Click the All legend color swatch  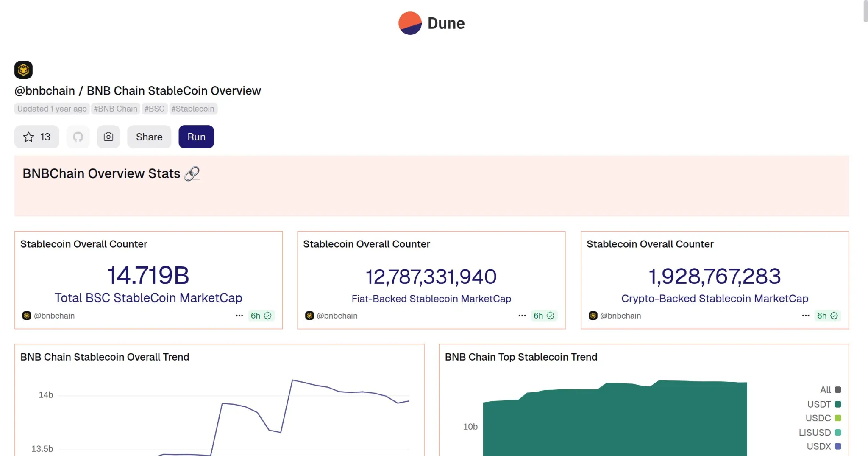[838, 390]
